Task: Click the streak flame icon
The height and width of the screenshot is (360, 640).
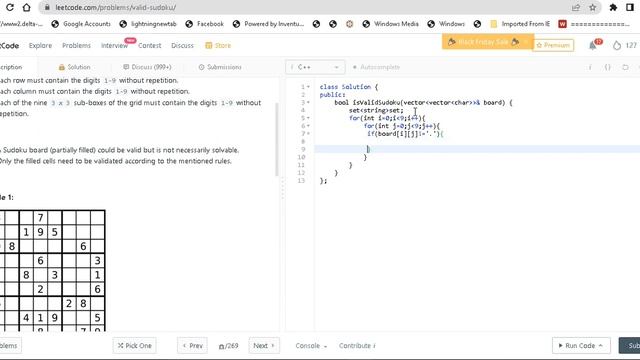Action: (617, 45)
